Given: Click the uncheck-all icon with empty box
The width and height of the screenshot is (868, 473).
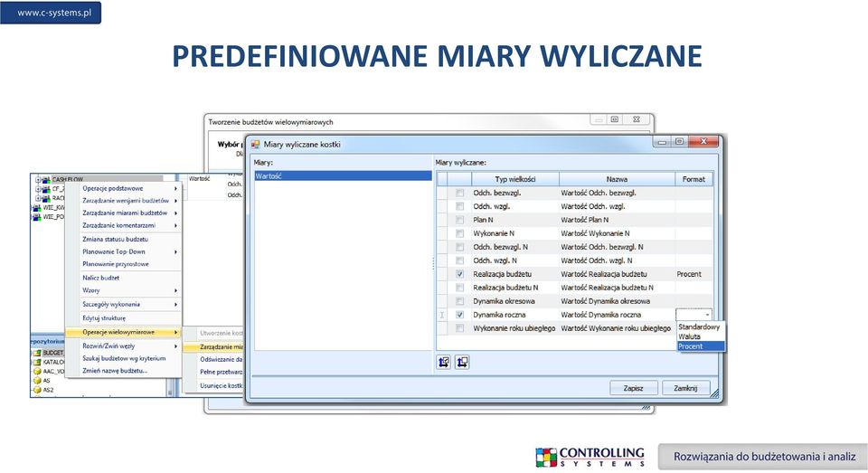Looking at the screenshot, I should pyautogui.click(x=462, y=363).
